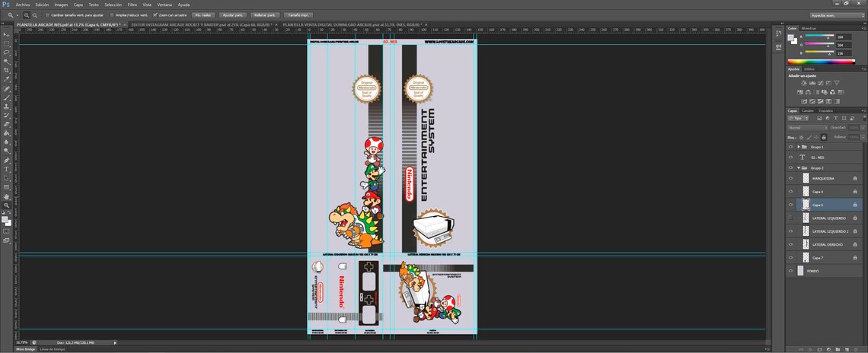Viewport: 868px width, 353px height.
Task: Hide the MARQUESINA layer
Action: click(x=790, y=178)
